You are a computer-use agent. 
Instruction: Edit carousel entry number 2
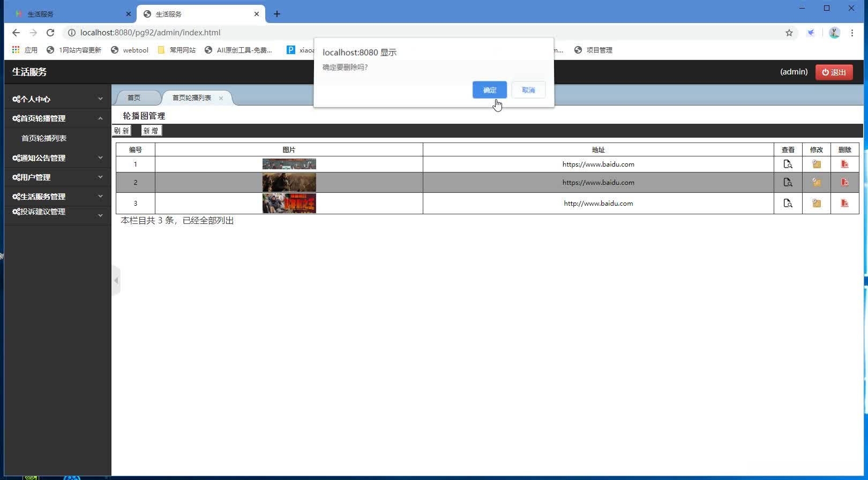pyautogui.click(x=816, y=183)
